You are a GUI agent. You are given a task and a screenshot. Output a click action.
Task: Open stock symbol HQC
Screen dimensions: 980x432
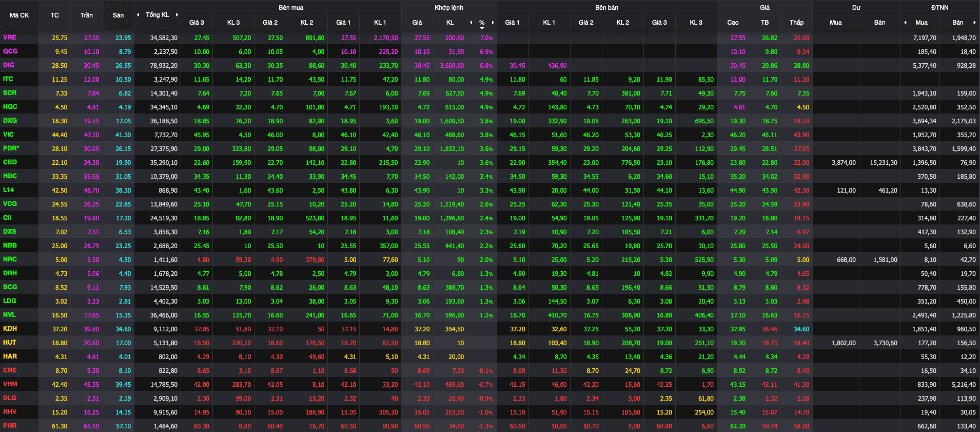pyautogui.click(x=10, y=107)
